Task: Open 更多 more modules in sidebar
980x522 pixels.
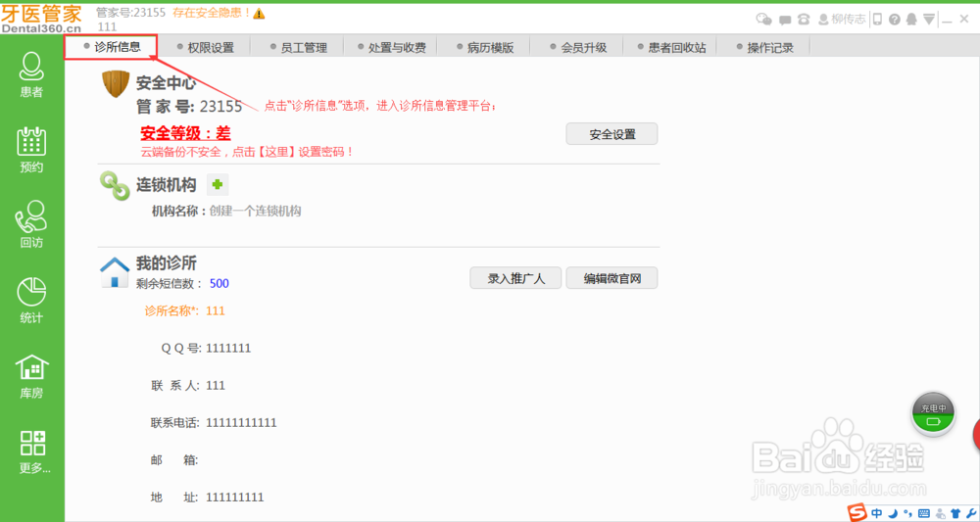Action: click(32, 451)
